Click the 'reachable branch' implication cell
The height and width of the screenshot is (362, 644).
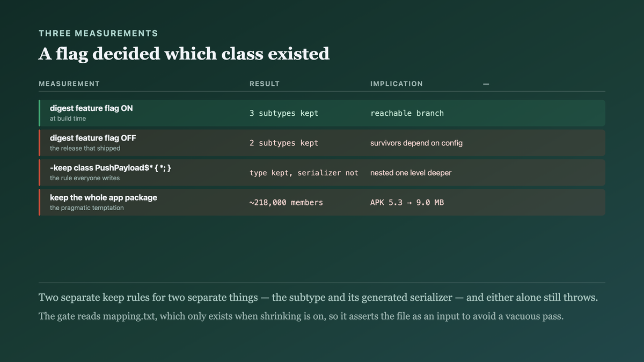[407, 113]
